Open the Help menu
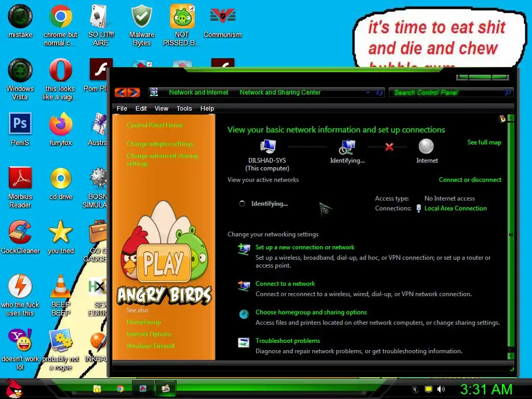Viewport: 532px width, 399px height. click(x=207, y=108)
